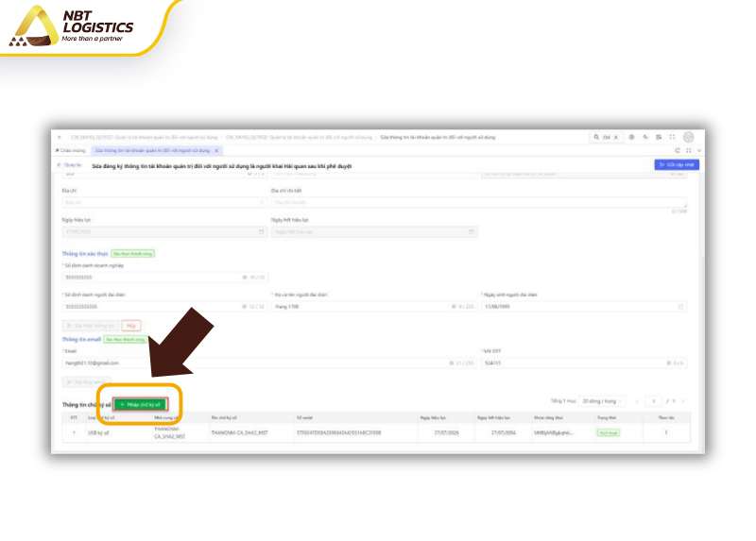Viewport: 756px width, 541px height.
Task: Open the Chào mừng tab
Action: click(70, 151)
